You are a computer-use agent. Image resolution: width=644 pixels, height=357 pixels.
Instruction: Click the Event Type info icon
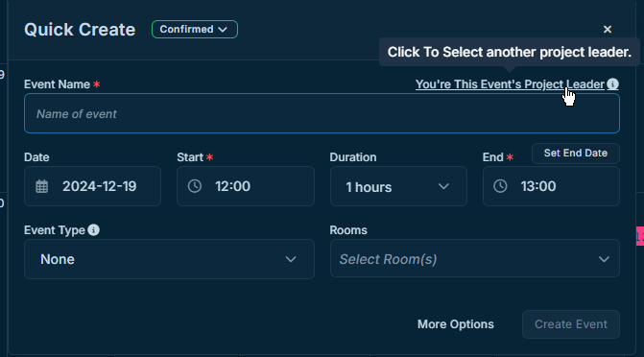(94, 230)
